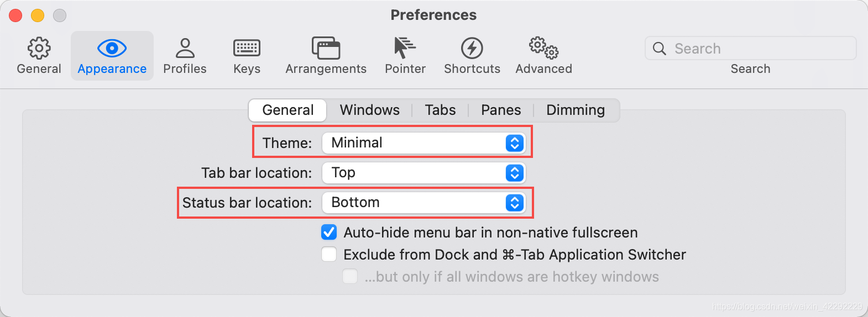Select the Appearance eye icon
Viewport: 868px width, 317px height.
(x=112, y=49)
